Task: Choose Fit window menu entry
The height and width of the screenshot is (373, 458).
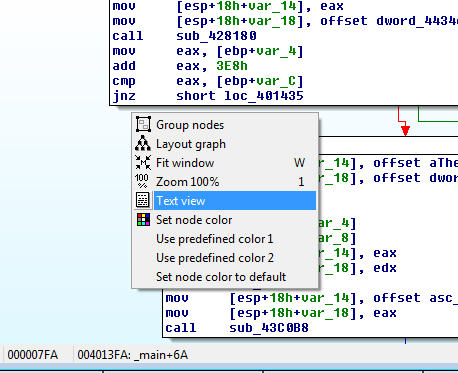Action: [225, 163]
